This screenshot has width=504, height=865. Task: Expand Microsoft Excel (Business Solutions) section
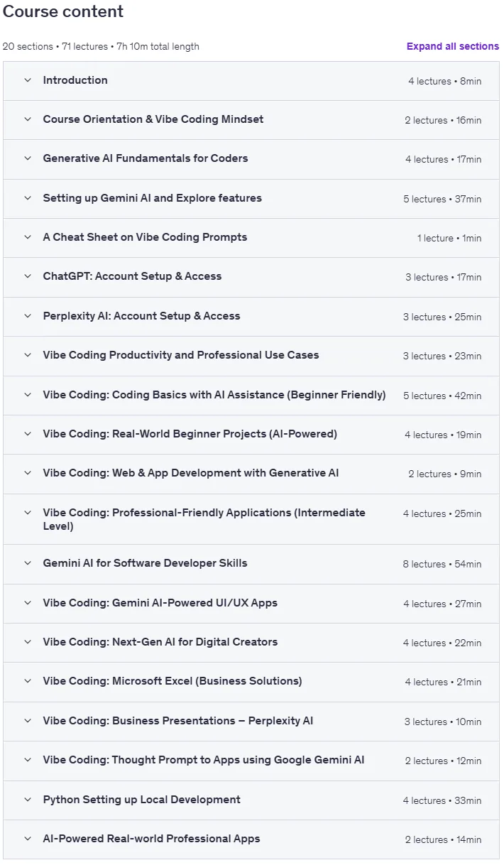tap(252, 682)
